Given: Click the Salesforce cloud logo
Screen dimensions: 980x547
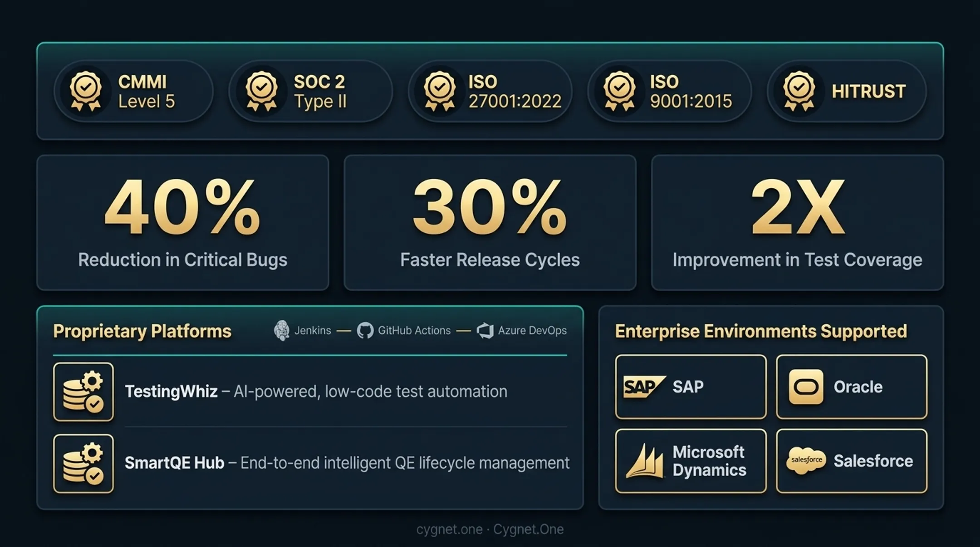Looking at the screenshot, I should tap(806, 460).
